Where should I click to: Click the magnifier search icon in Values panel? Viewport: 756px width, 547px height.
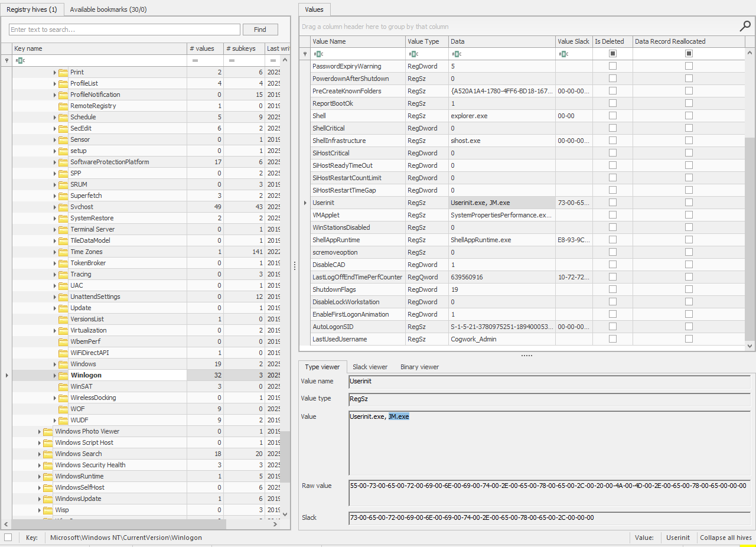click(x=745, y=26)
